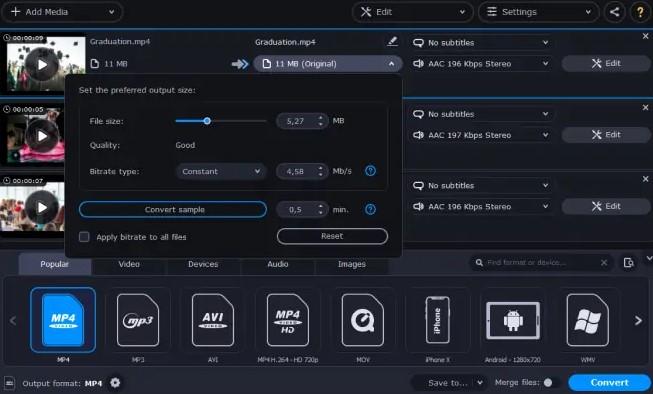653x394 pixels.
Task: Click the file size stepper arrows
Action: 320,121
